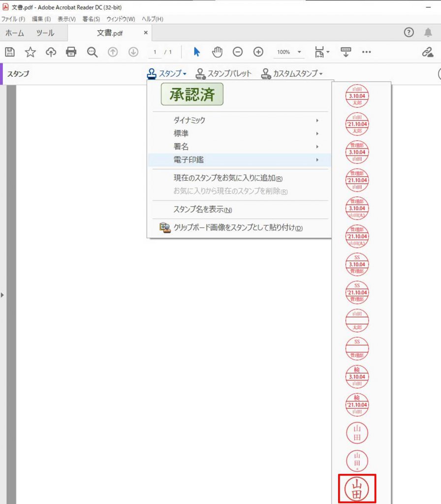Pick 検 3.10.04 date stamp
Screen dimensions: 441x504
click(357, 377)
